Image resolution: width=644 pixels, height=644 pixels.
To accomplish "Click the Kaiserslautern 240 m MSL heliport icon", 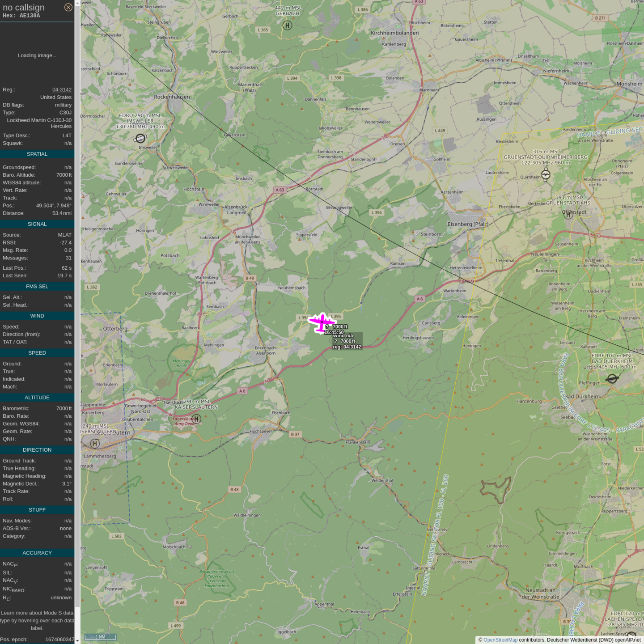I will [x=95, y=443].
